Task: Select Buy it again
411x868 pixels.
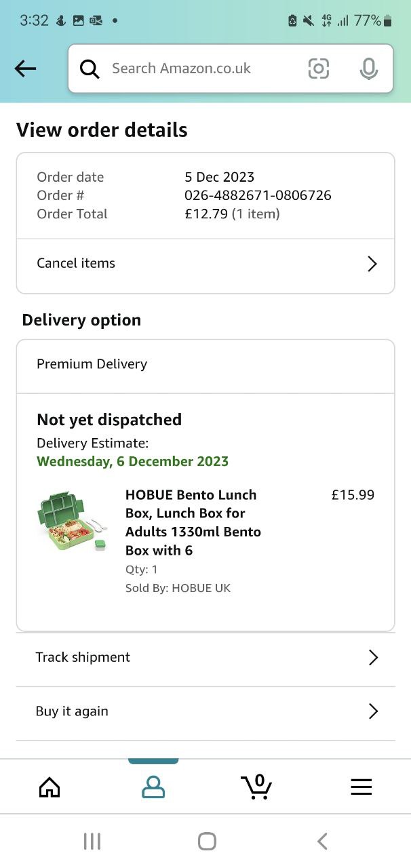Action: [x=72, y=711]
